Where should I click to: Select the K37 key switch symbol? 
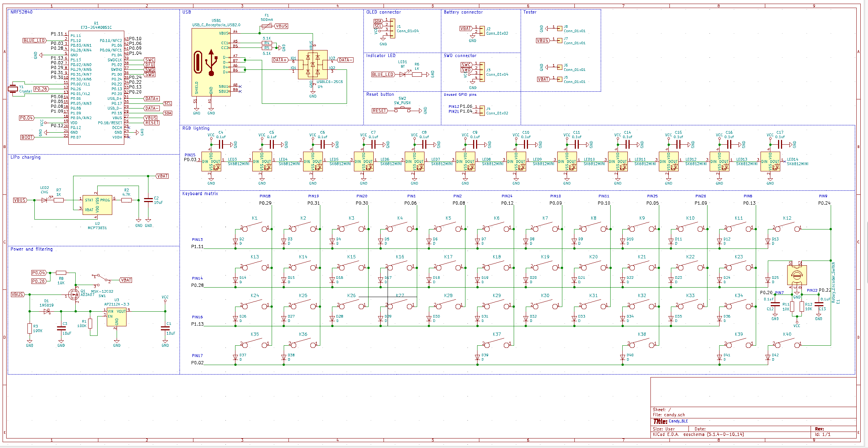497,343
